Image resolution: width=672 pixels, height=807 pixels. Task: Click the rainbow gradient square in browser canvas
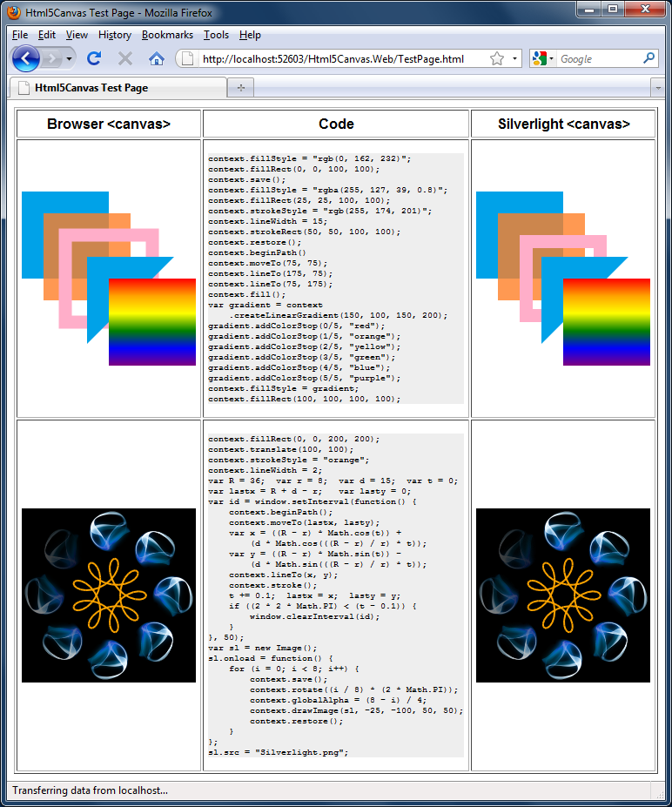point(152,322)
